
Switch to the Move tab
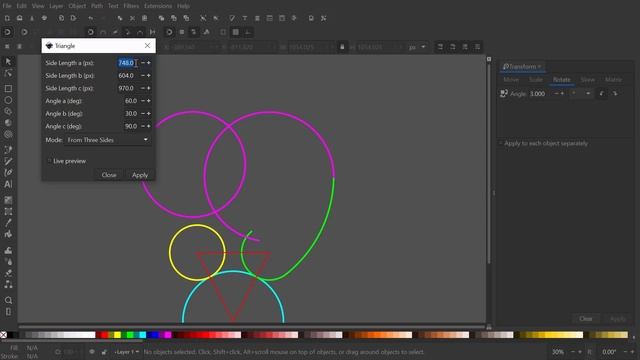tap(511, 80)
